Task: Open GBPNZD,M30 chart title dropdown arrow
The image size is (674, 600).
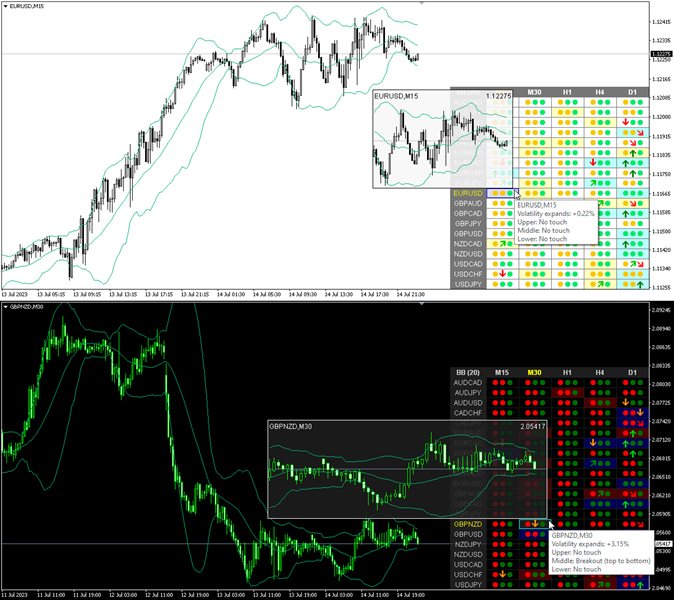Action: 5,307
